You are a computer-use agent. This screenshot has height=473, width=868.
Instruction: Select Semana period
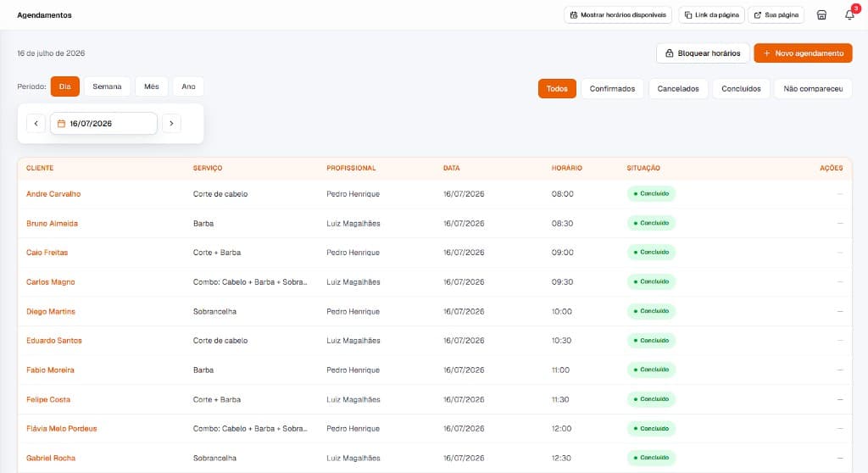tap(107, 86)
